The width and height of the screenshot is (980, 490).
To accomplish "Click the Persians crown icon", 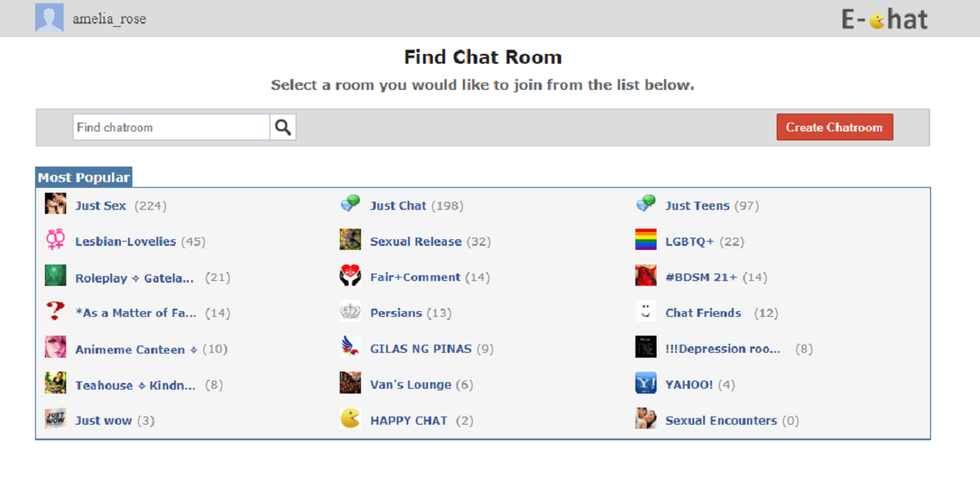I will [350, 312].
